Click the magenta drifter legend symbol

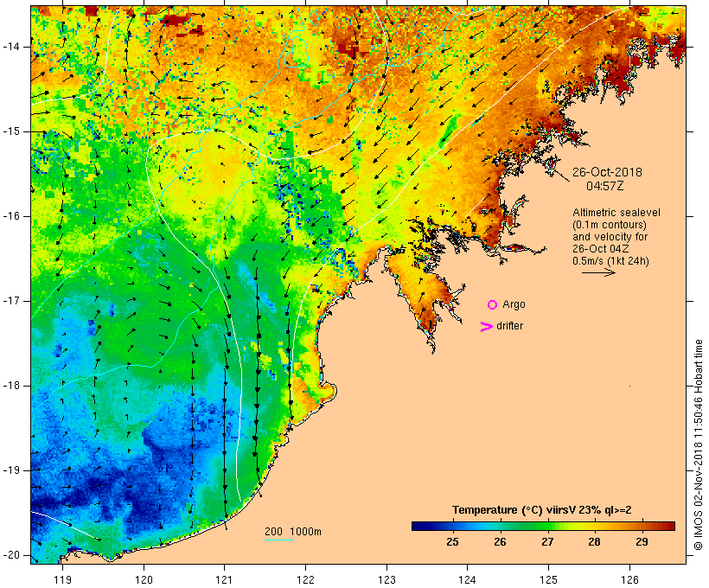(487, 327)
